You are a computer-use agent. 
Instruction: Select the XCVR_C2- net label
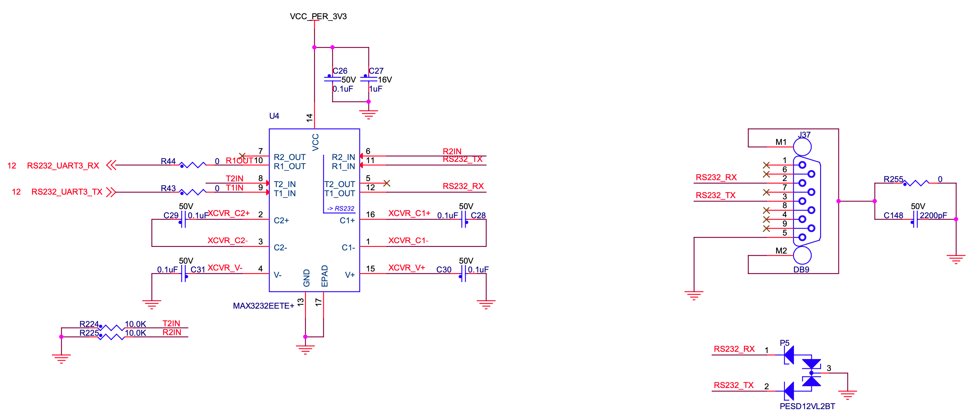(228, 241)
